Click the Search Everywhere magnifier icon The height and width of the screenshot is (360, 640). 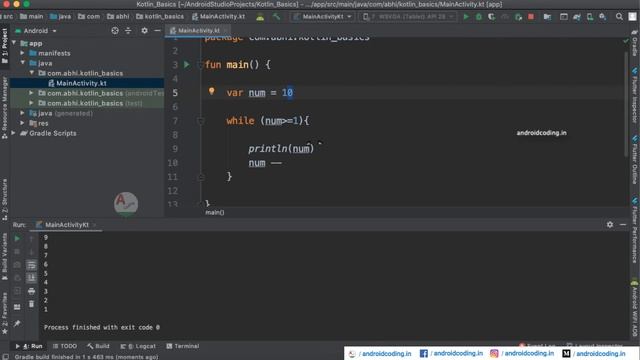coord(619,17)
